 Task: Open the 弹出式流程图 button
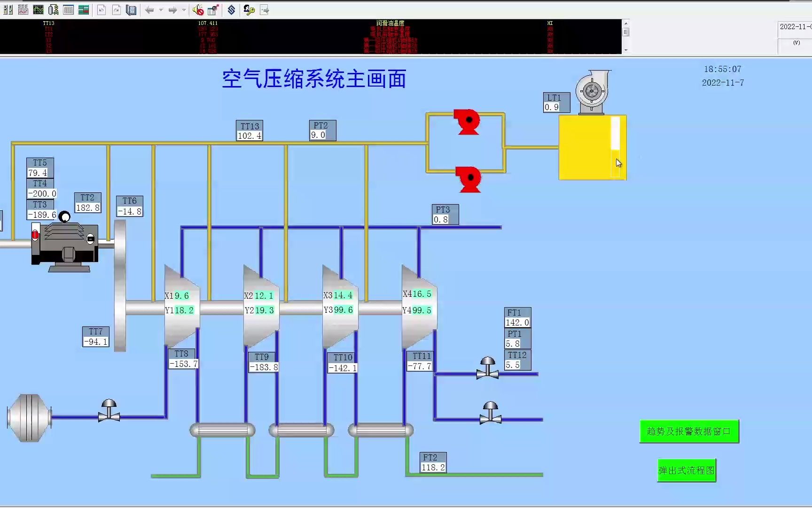pos(686,470)
